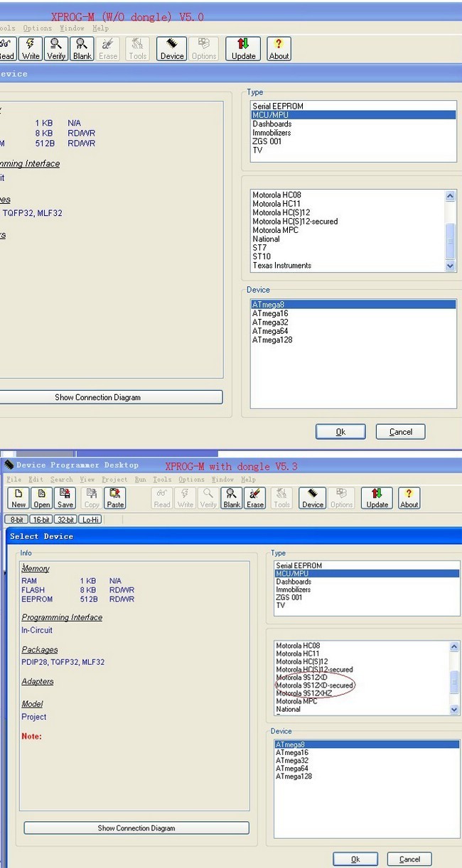Click About icon in V5.3 toolbar
The height and width of the screenshot is (868, 462).
tap(409, 498)
